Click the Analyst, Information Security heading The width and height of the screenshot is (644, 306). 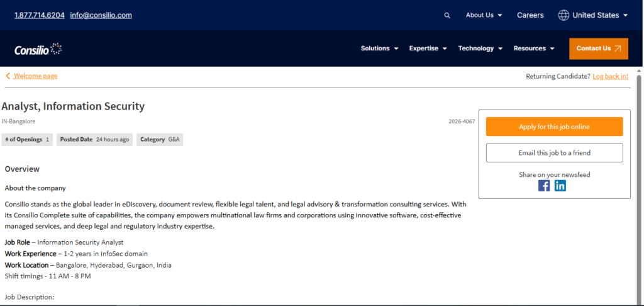73,106
